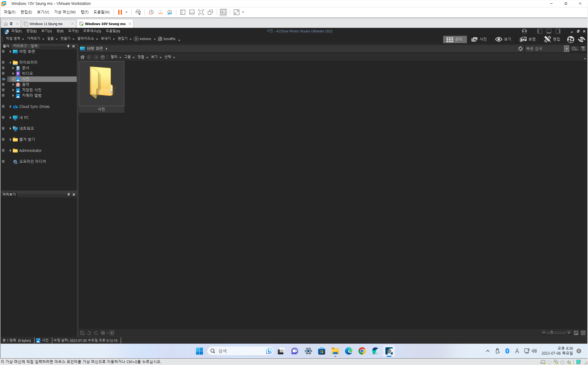This screenshot has width=588, height=365.
Task: Select the 사진 folder thumbnail
Action: tap(101, 84)
